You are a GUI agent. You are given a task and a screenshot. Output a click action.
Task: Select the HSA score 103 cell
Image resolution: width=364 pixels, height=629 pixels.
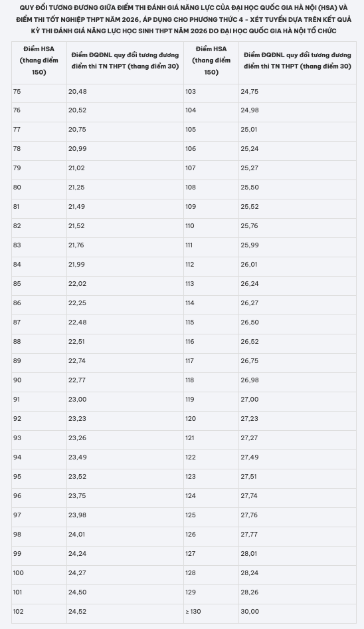(x=211, y=92)
